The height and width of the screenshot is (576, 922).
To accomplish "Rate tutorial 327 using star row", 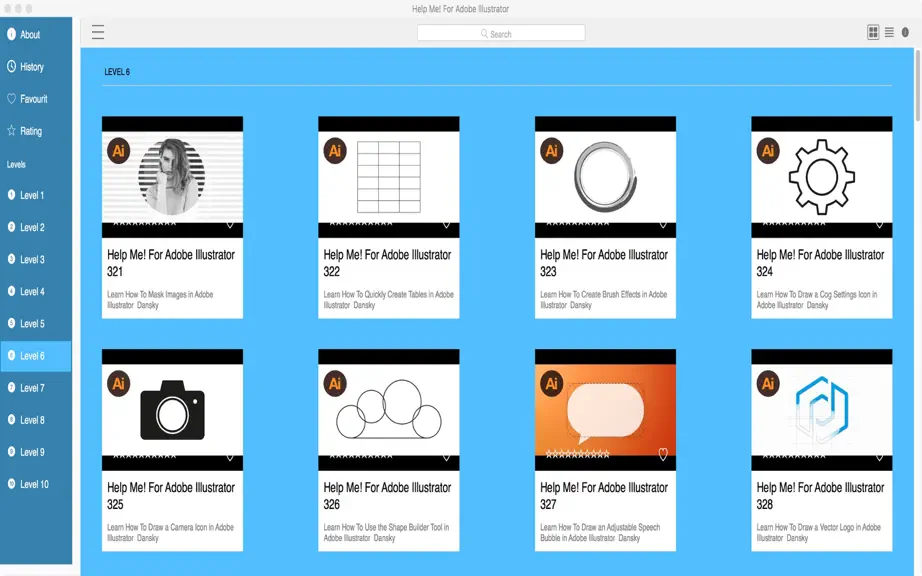I will pos(577,454).
